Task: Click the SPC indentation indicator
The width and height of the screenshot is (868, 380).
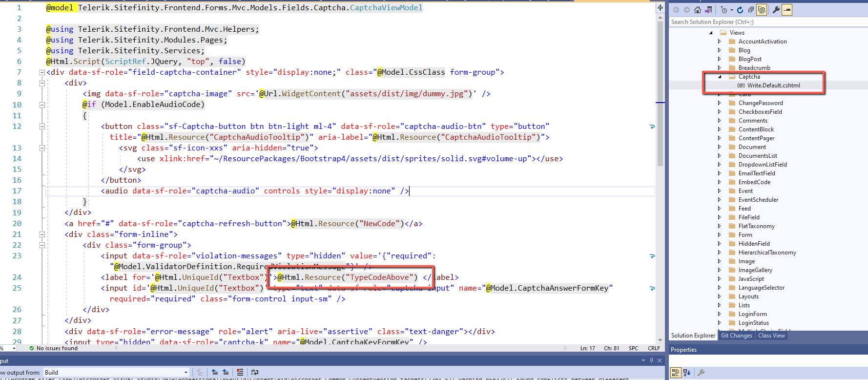Action: point(634,348)
